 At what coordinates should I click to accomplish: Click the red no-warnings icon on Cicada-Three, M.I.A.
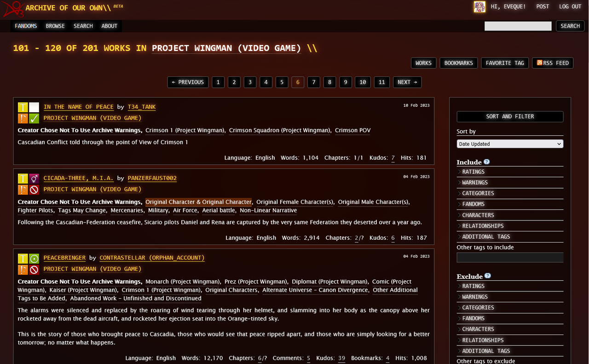click(x=34, y=190)
